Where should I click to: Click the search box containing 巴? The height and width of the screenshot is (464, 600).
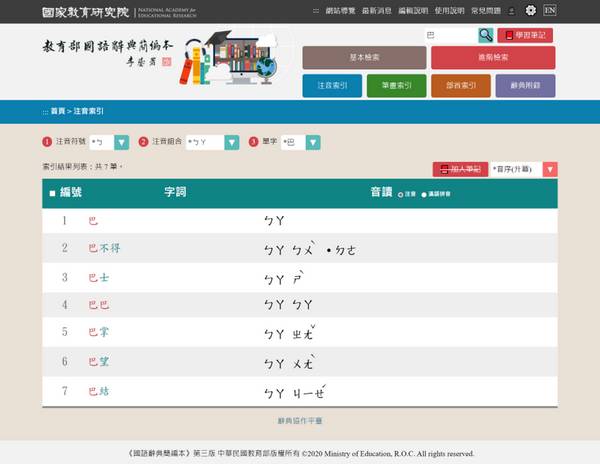click(x=451, y=35)
